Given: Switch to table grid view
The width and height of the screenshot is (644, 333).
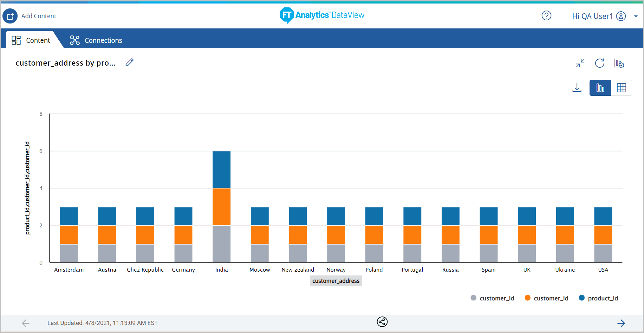Looking at the screenshot, I should 621,88.
